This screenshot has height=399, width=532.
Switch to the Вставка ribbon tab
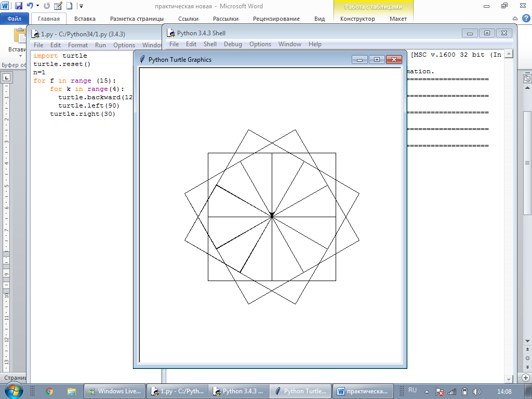tap(85, 19)
